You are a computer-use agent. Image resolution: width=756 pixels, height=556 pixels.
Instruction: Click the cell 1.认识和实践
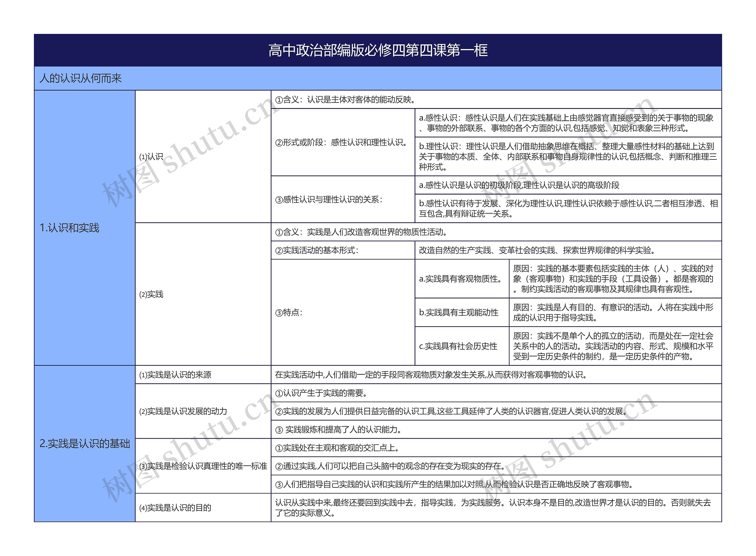point(85,228)
